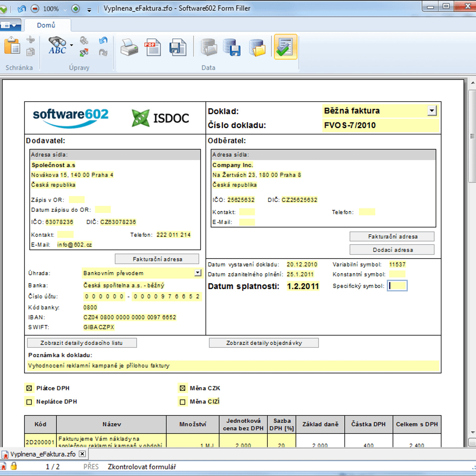Viewport: 476px width, 476px height.
Task: Click the load data from folder icon
Action: click(x=257, y=47)
